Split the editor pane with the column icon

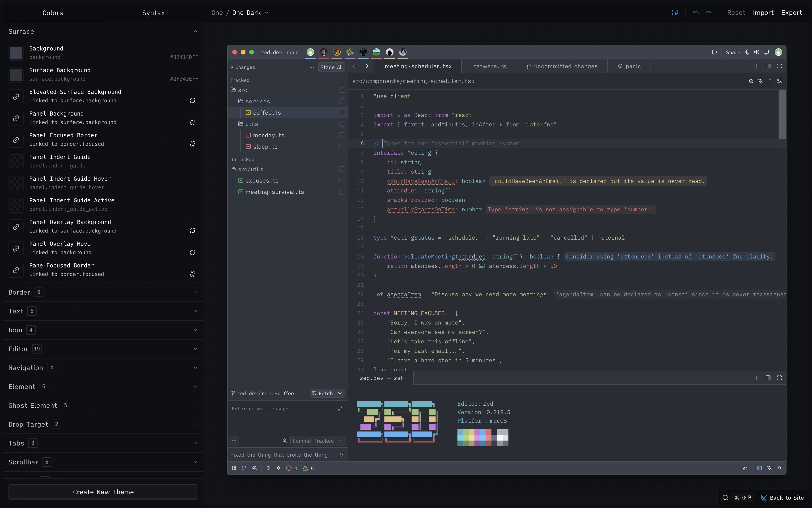[768, 66]
